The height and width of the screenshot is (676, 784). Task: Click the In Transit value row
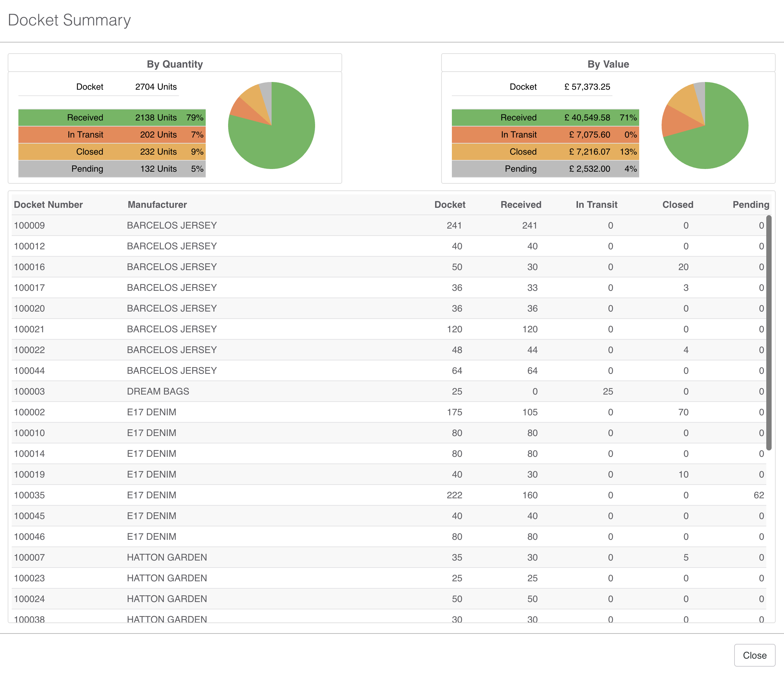pos(545,135)
